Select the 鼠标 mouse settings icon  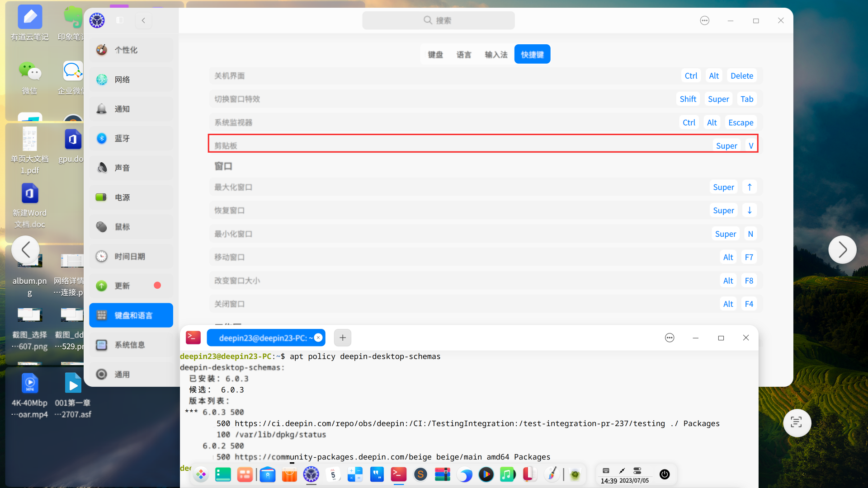point(121,226)
